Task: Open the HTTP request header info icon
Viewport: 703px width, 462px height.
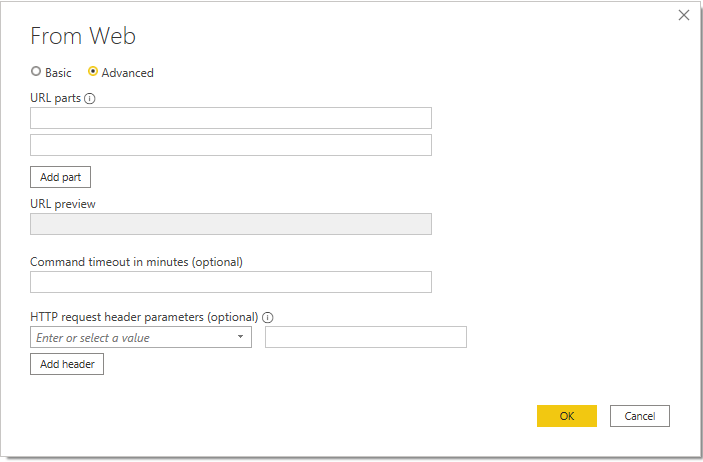Action: coord(268,318)
